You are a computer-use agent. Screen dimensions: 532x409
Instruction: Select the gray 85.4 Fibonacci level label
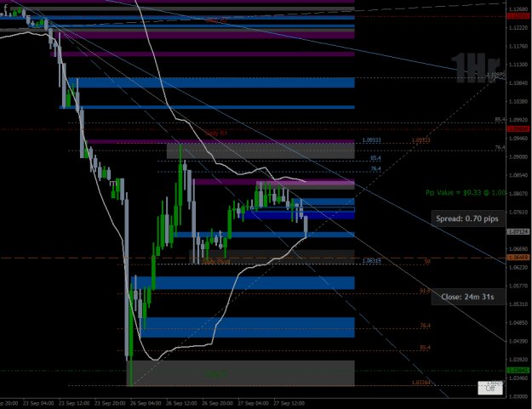pyautogui.click(x=500, y=120)
